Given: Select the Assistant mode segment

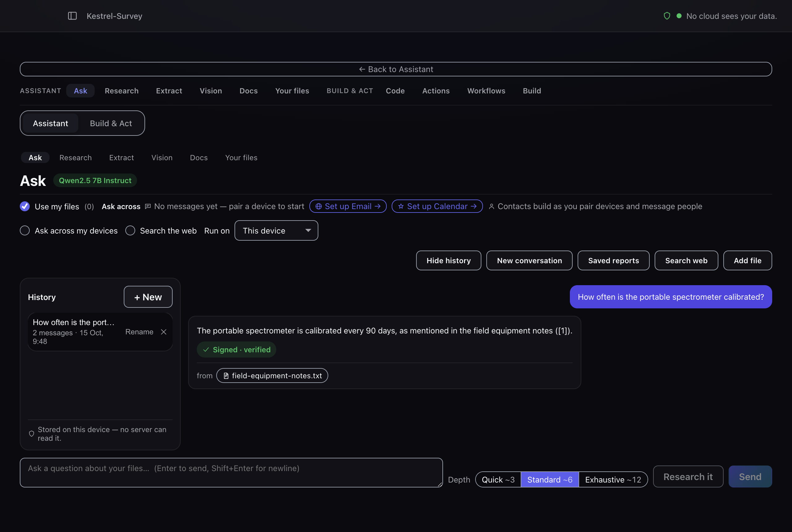Looking at the screenshot, I should 50,123.
